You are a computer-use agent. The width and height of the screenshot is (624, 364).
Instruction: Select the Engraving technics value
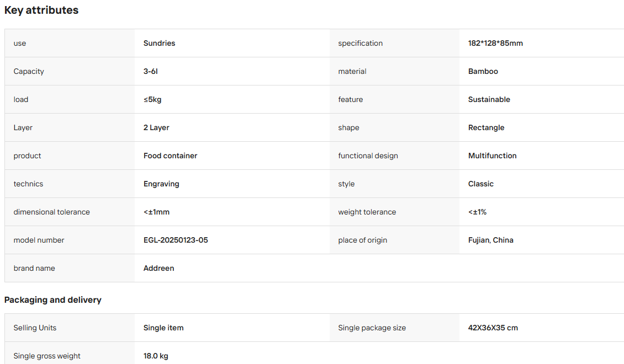click(162, 184)
